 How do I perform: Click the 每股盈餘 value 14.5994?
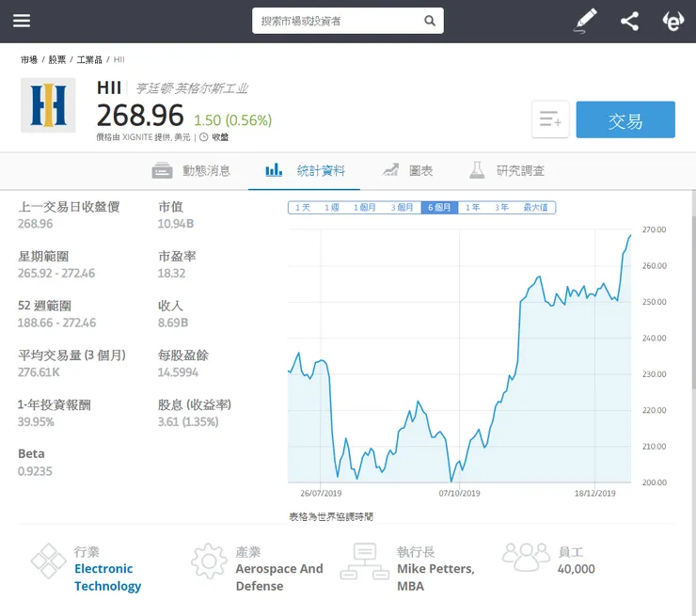[178, 372]
